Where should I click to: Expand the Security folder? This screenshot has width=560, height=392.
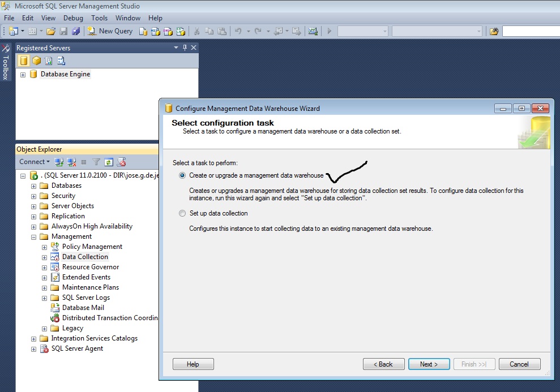click(33, 196)
